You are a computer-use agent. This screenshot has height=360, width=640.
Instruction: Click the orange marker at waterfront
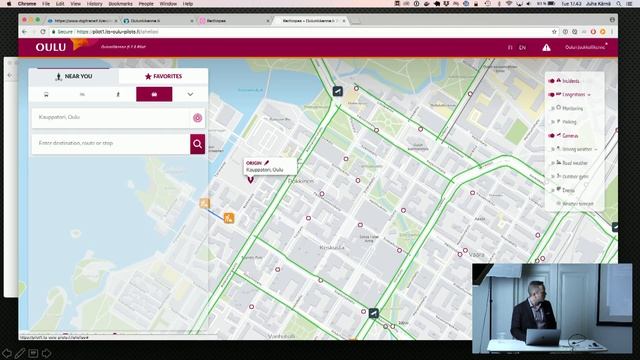pyautogui.click(x=204, y=203)
